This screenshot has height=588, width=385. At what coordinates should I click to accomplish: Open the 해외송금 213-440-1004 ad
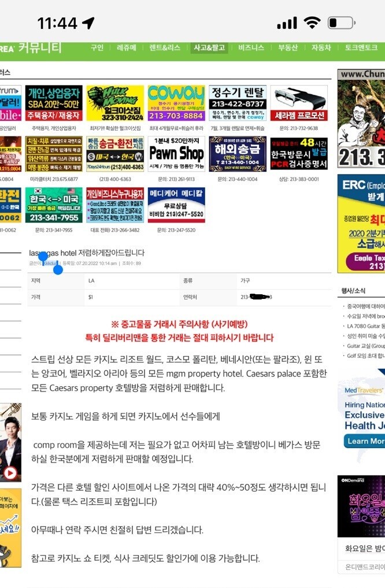coord(238,154)
